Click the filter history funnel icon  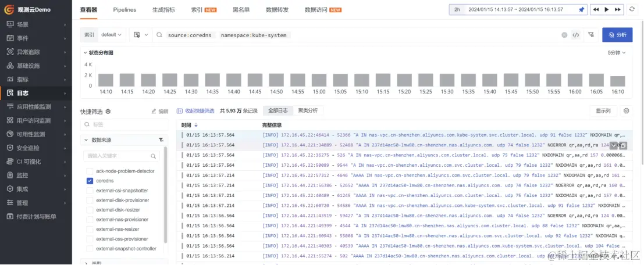590,35
